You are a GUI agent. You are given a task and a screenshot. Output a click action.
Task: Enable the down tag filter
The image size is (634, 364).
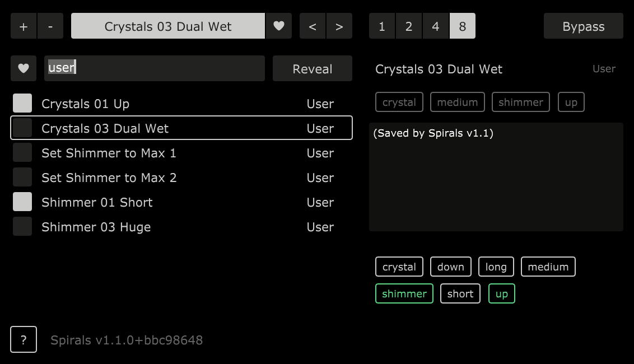(450, 267)
